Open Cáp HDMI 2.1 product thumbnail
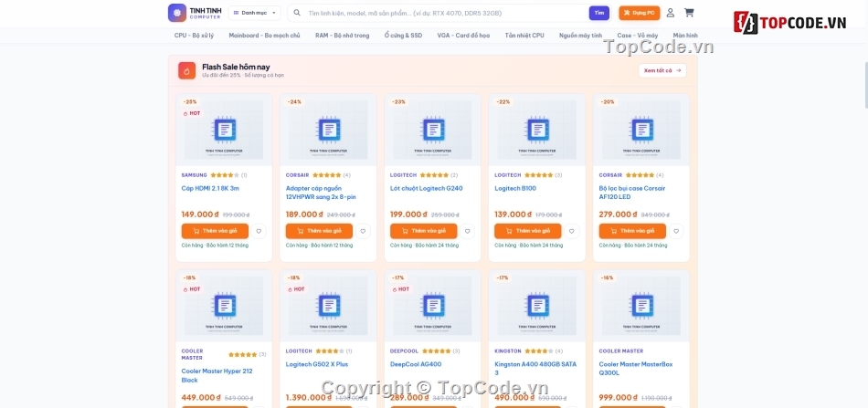 (224, 130)
